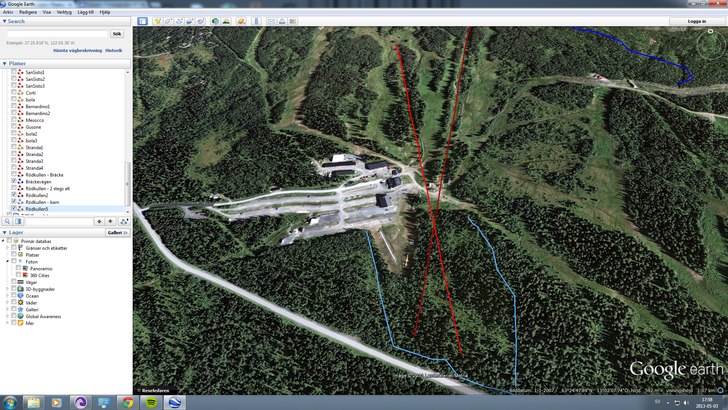The height and width of the screenshot is (410, 728).
Task: Collapse the Search panel
Action: click(x=4, y=20)
